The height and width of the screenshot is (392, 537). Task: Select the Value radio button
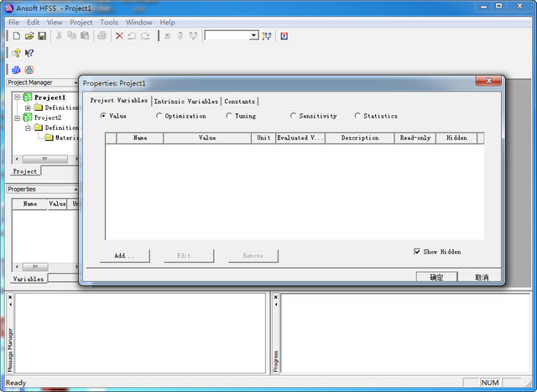[102, 116]
